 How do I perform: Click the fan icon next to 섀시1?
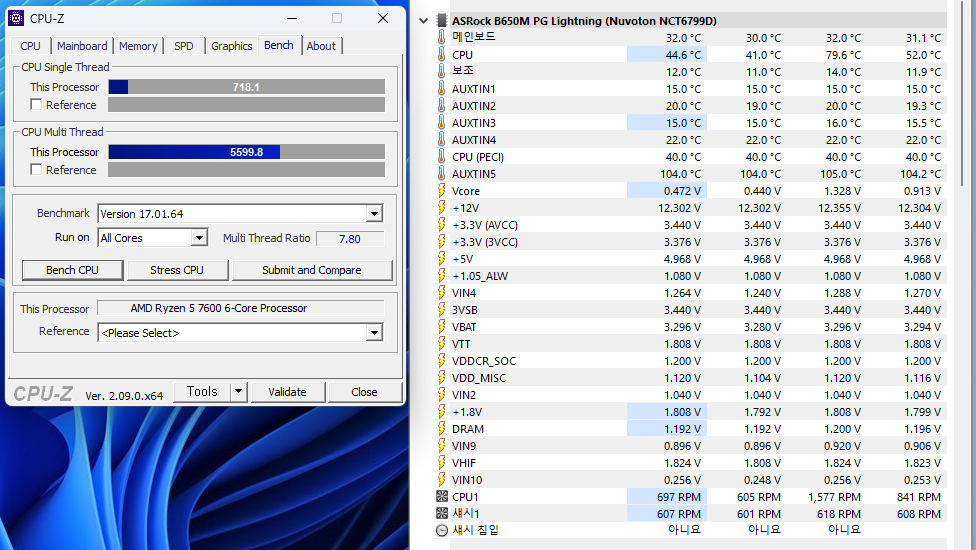[442, 513]
